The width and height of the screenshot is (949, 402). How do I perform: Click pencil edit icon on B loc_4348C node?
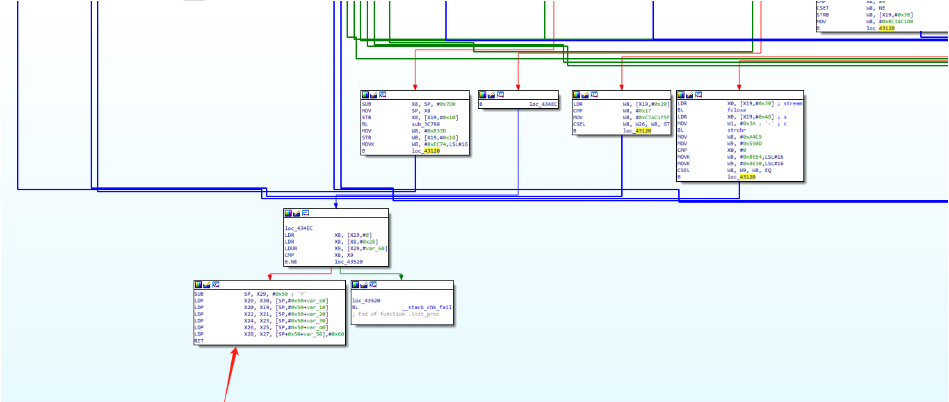491,95
